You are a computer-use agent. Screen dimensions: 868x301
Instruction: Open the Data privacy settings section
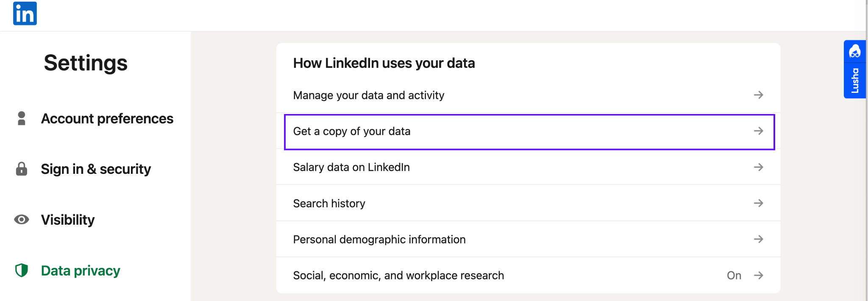pyautogui.click(x=80, y=270)
